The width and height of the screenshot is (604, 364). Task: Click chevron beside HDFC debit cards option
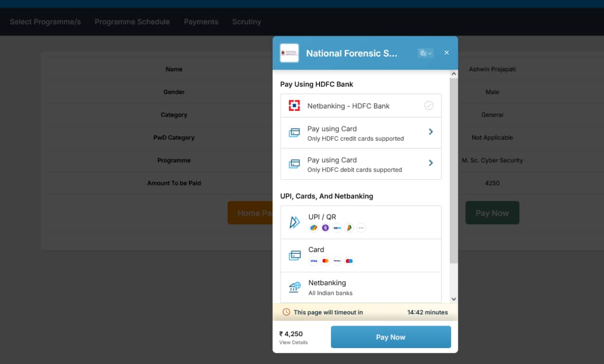click(431, 163)
